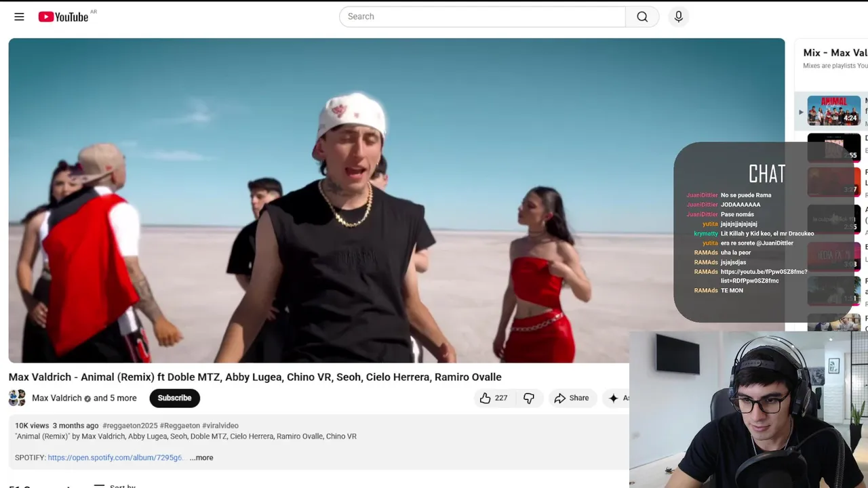Click the streamer webcam overlay
This screenshot has width=868, height=488.
click(749, 409)
